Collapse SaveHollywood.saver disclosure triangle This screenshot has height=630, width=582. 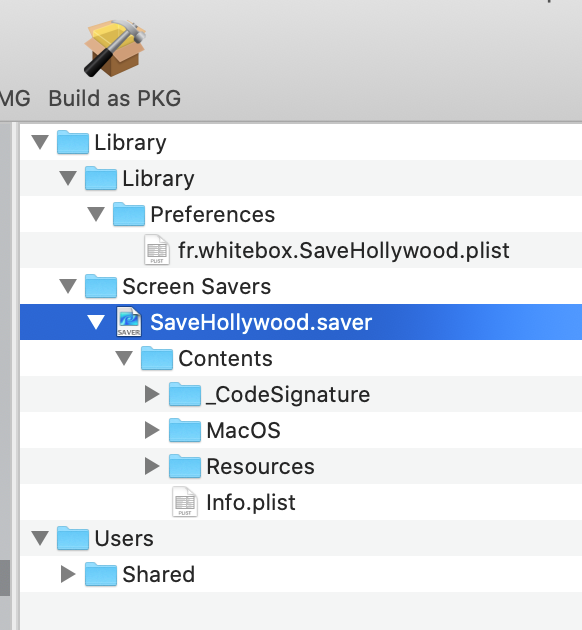96,322
